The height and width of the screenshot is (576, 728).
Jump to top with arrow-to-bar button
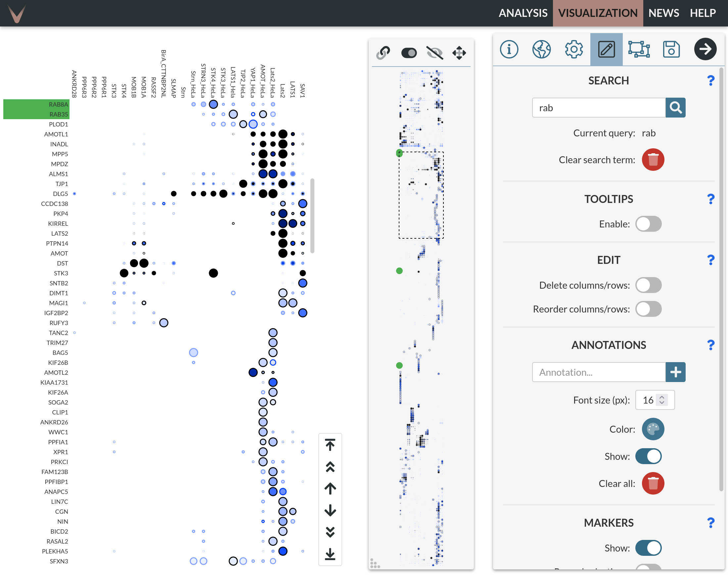[x=330, y=445]
